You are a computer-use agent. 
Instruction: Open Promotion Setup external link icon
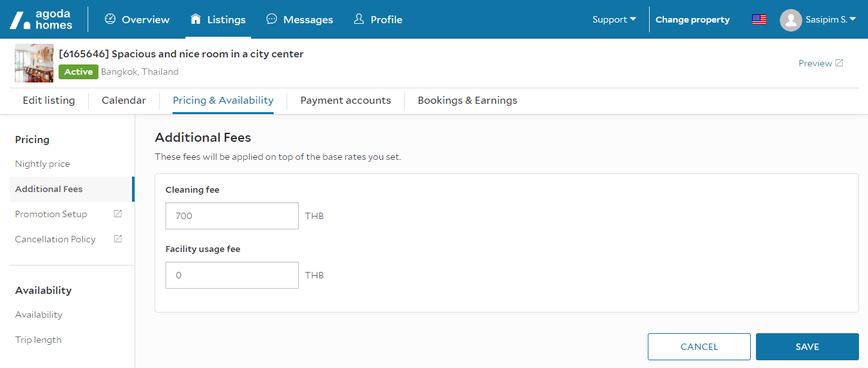(118, 214)
